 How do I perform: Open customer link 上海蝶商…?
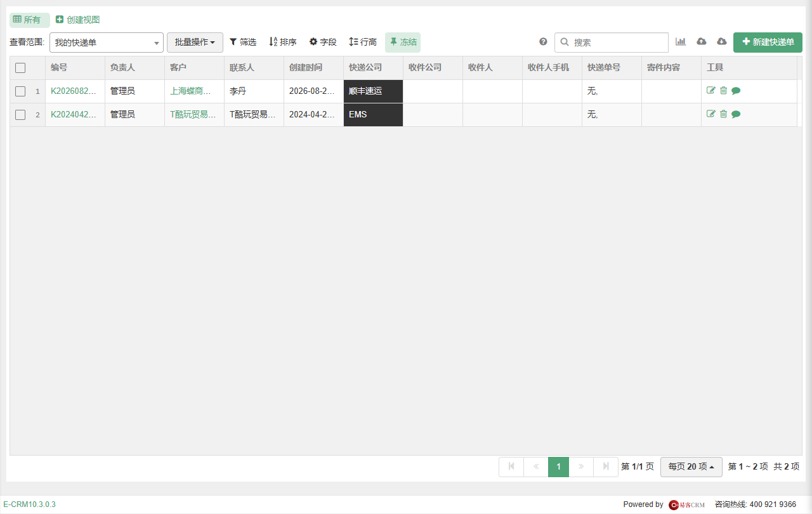pyautogui.click(x=190, y=91)
